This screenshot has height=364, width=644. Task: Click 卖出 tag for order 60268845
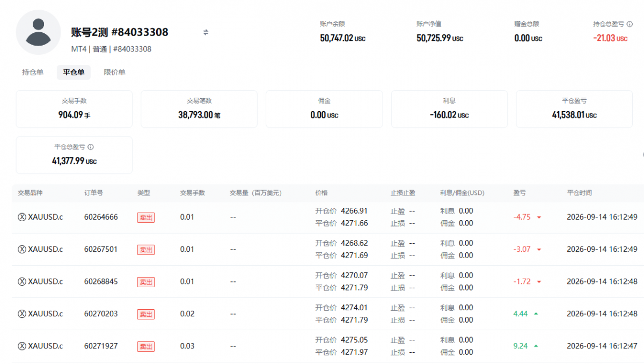[146, 282]
